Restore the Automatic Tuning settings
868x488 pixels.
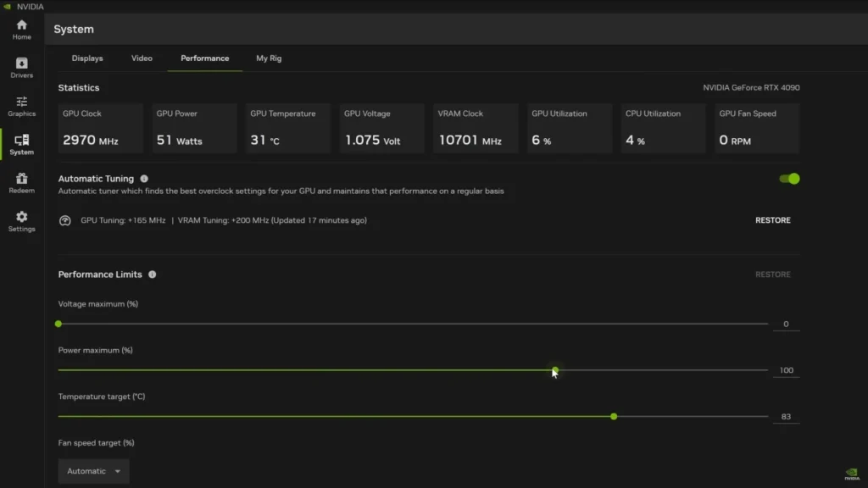tap(773, 220)
